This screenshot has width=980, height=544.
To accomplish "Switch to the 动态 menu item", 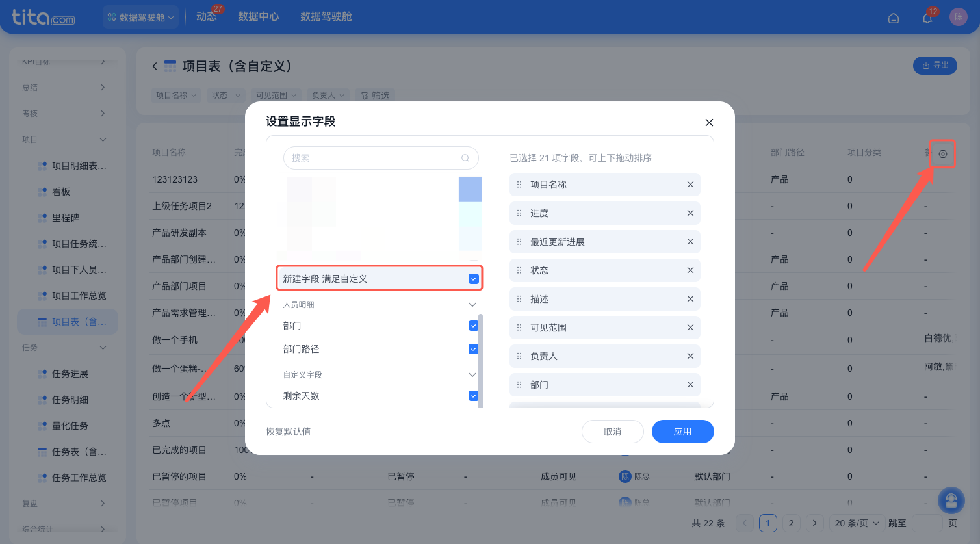I will (x=207, y=17).
